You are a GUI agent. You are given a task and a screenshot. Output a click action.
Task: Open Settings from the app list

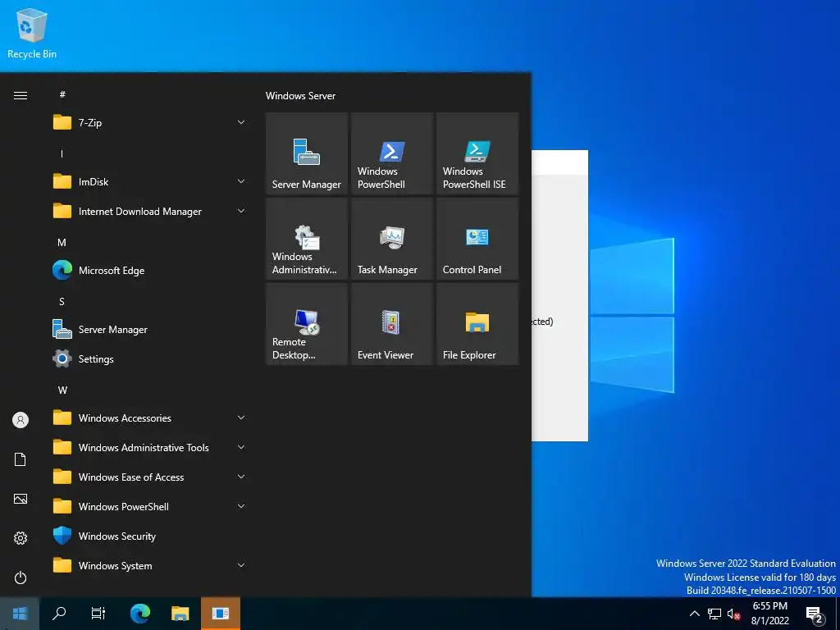pyautogui.click(x=150, y=359)
